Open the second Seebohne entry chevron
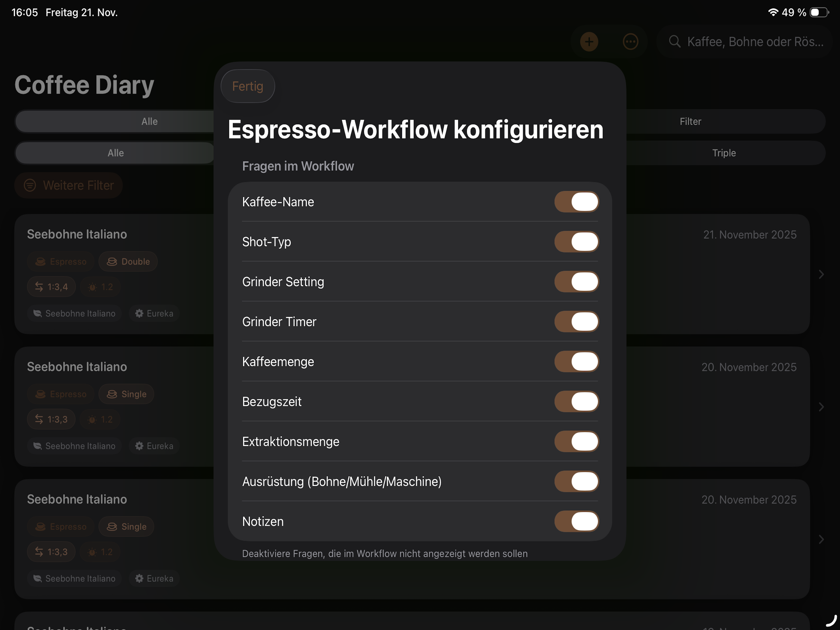840x630 pixels. click(821, 407)
